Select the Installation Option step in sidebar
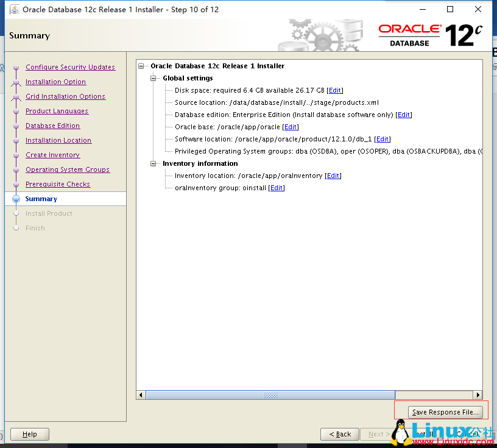Viewport: 497px width, 448px height. pyautogui.click(x=55, y=82)
